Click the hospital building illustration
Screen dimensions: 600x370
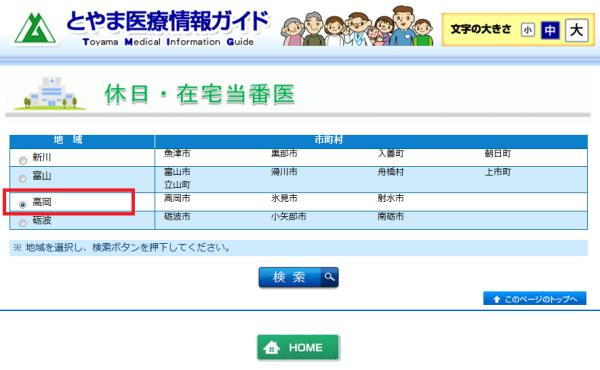point(50,93)
